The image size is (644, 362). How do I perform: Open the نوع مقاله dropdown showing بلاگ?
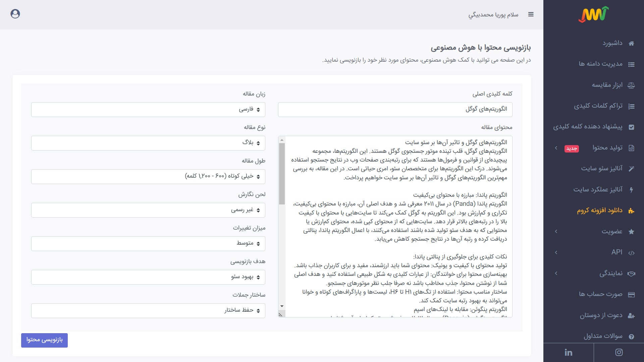[x=148, y=143]
